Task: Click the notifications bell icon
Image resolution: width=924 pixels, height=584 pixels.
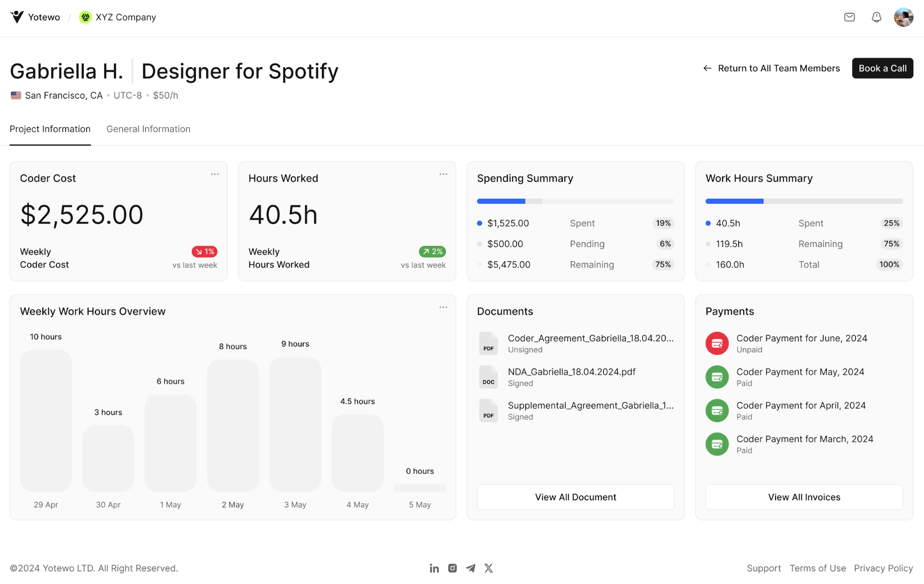Action: [x=876, y=17]
